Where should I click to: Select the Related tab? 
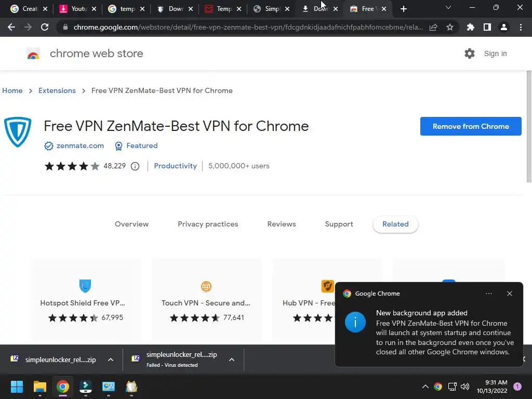coord(395,224)
